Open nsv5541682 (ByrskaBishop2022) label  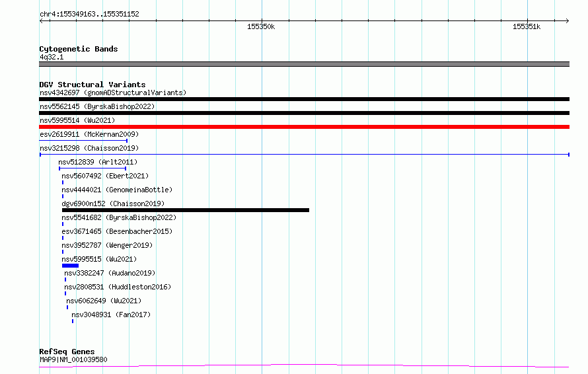tap(119, 217)
